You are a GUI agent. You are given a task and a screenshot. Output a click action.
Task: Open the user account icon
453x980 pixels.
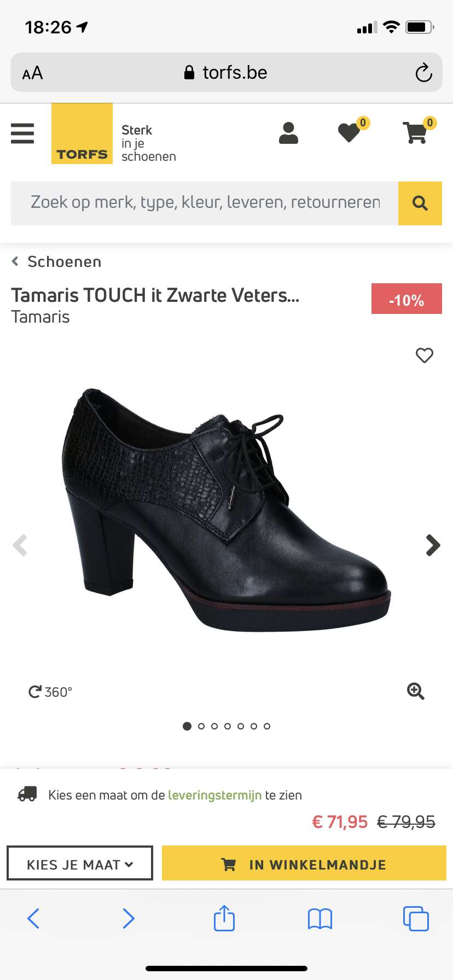pyautogui.click(x=288, y=133)
